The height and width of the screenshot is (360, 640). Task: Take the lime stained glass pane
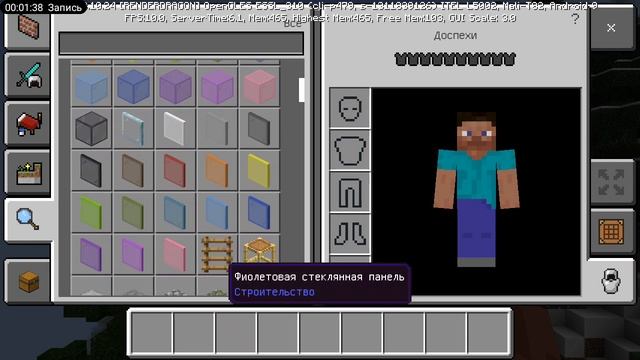pyautogui.click(x=91, y=212)
